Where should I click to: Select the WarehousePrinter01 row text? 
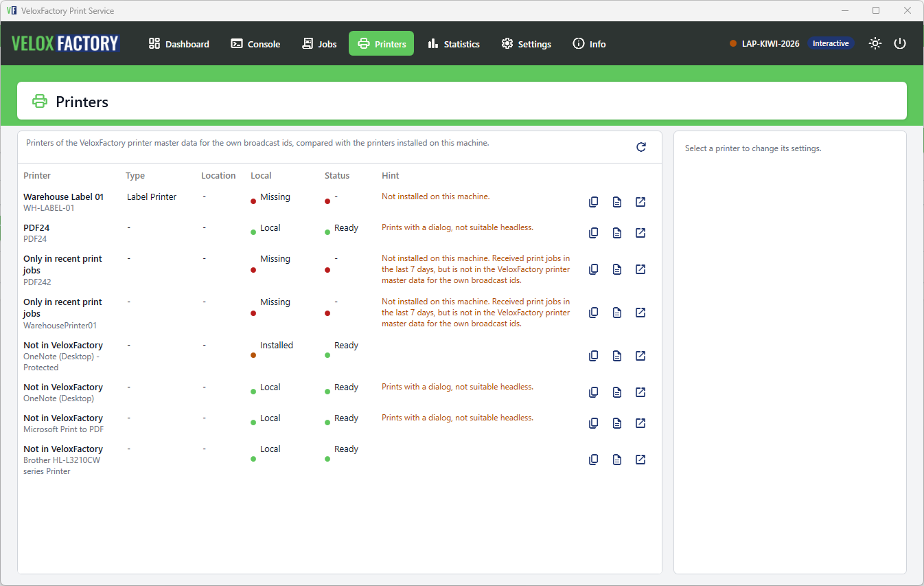[60, 326]
